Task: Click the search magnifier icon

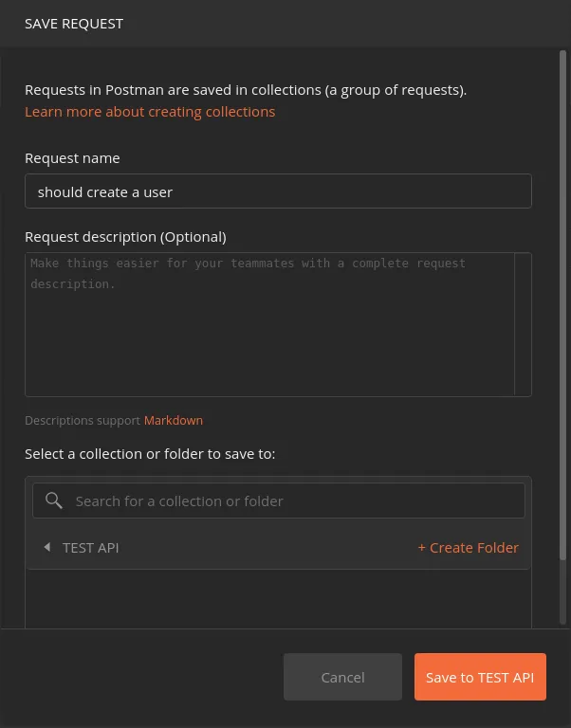Action: (54, 500)
